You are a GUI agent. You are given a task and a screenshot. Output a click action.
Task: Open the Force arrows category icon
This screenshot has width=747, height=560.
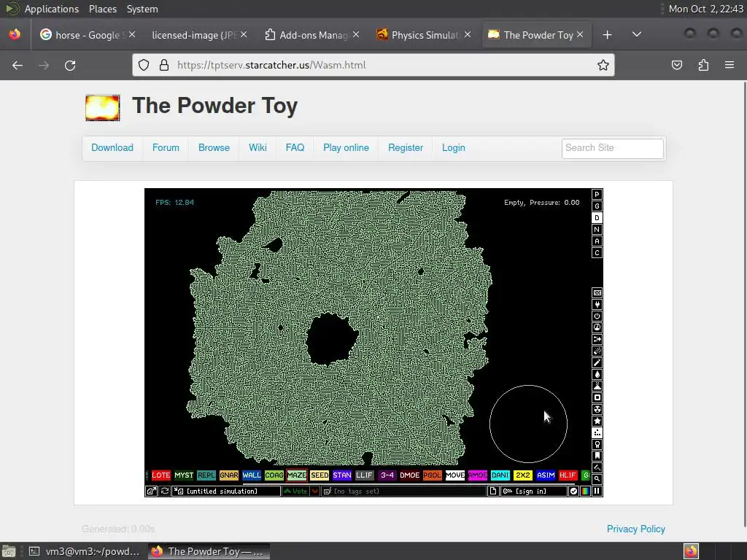tap(597, 339)
